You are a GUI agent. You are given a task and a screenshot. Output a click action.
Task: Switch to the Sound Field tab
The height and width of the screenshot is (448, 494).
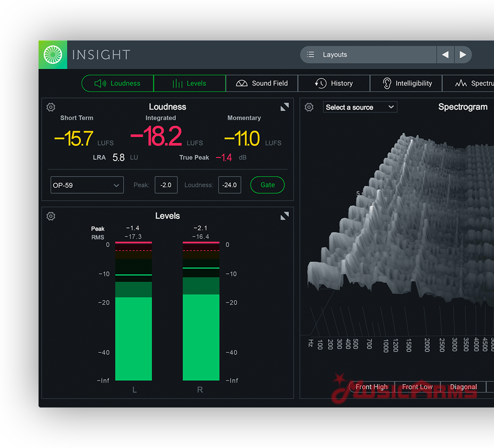coord(262,83)
